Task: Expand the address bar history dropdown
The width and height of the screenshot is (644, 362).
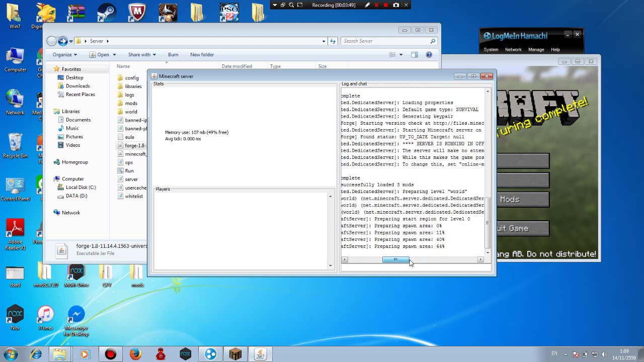Action: point(324,41)
